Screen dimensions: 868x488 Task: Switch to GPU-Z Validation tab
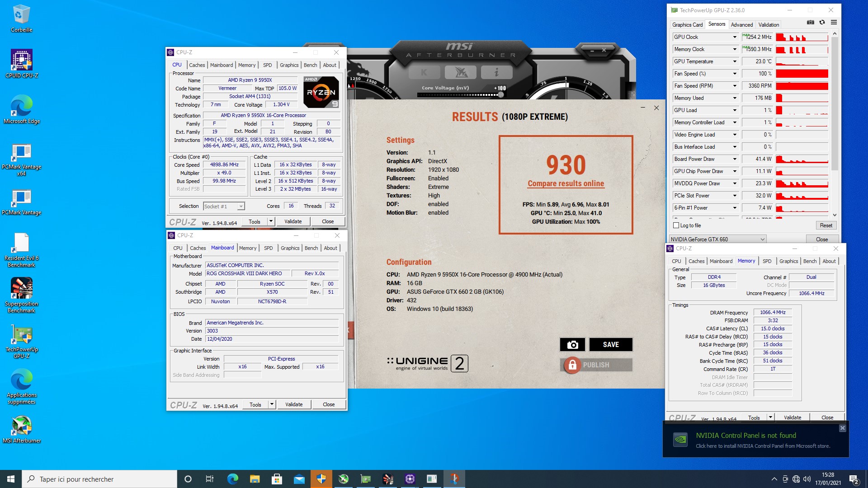pos(769,25)
